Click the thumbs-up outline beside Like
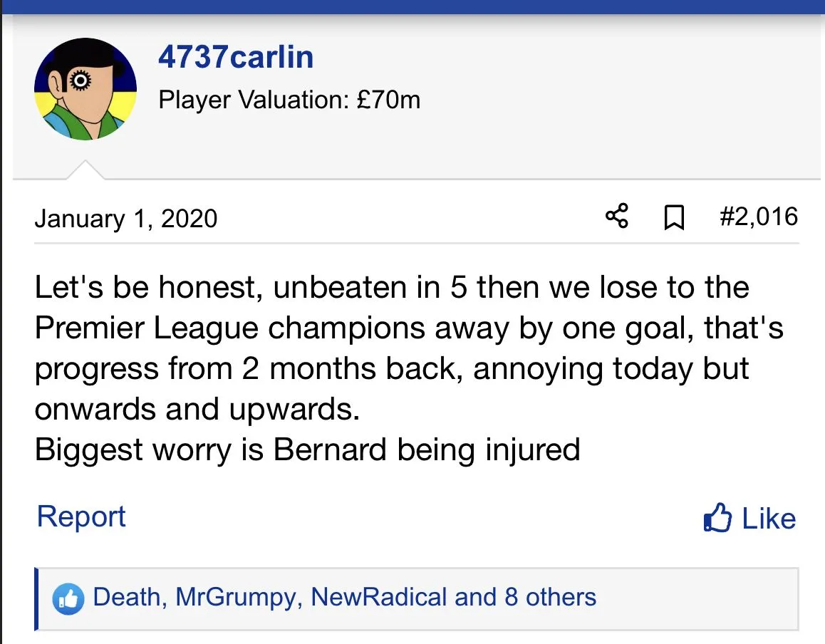This screenshot has height=644, width=825. pyautogui.click(x=717, y=518)
